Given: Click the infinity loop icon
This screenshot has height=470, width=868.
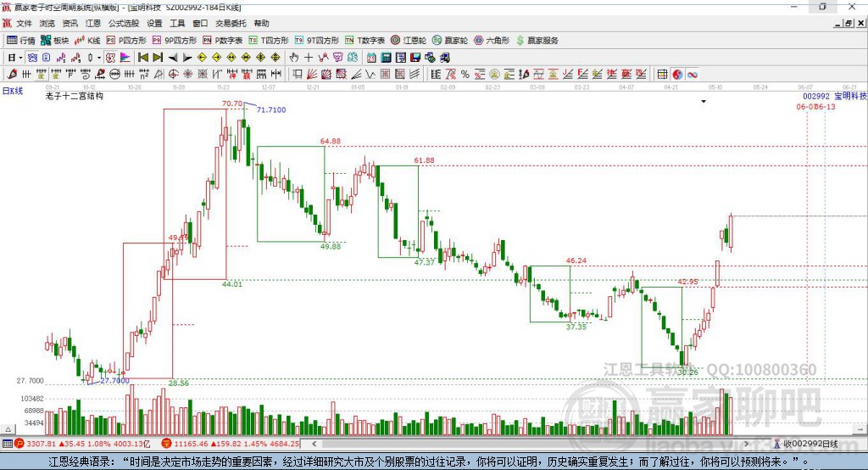Looking at the screenshot, I should [693, 75].
